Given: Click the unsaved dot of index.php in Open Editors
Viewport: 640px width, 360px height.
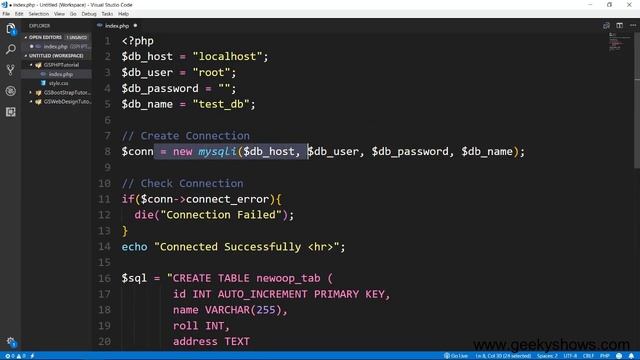Looking at the screenshot, I should click(x=31, y=47).
